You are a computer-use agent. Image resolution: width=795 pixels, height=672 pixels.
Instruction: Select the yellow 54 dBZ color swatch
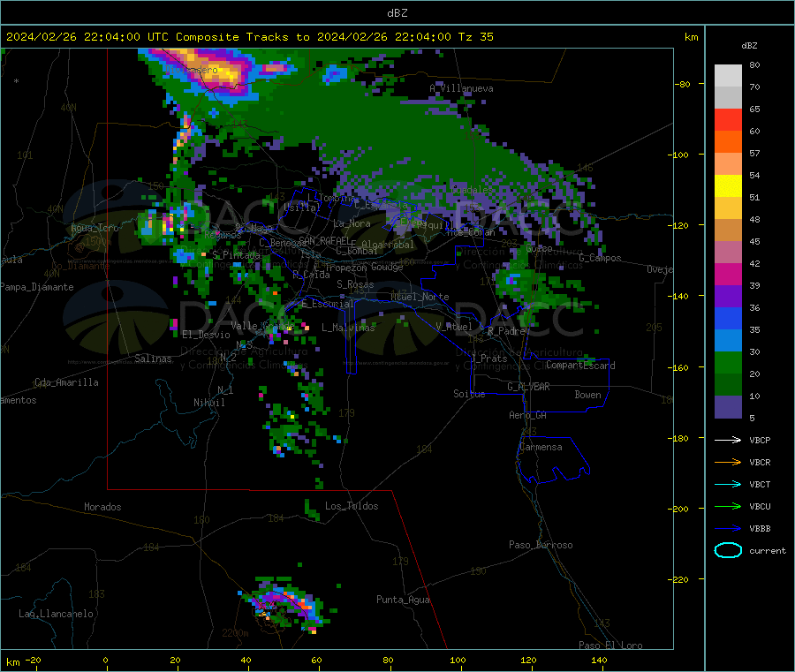(x=728, y=186)
